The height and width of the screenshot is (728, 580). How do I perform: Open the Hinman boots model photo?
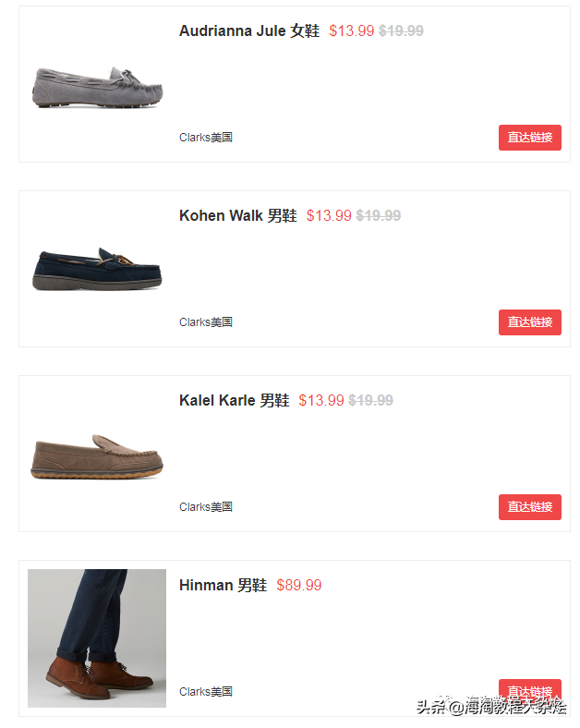click(x=97, y=638)
